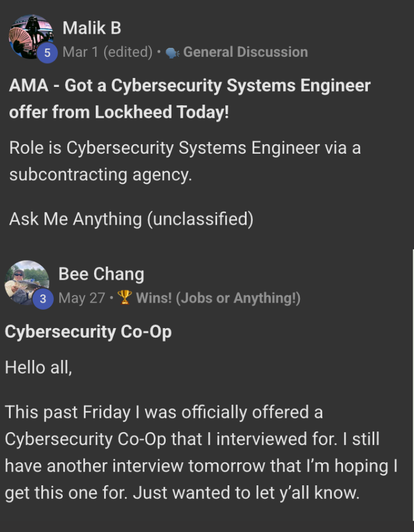Click the Hello all greeting text
This screenshot has height=532, width=414.
pyautogui.click(x=38, y=367)
